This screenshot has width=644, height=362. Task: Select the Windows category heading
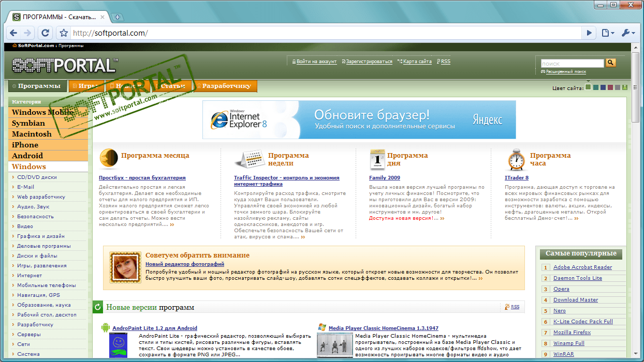[48, 167]
